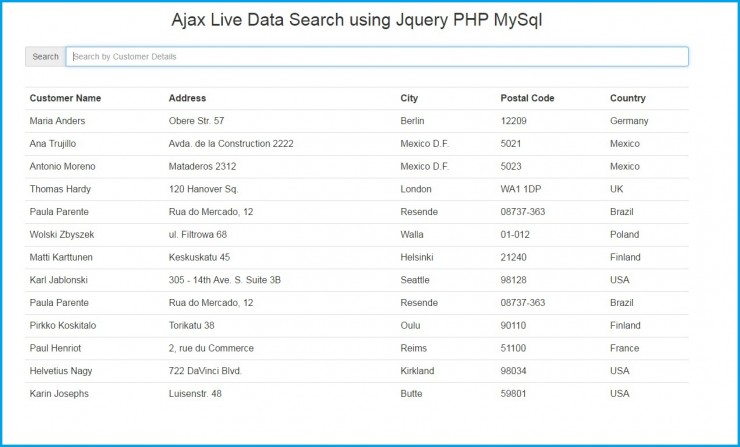This screenshot has height=447, width=740.
Task: Click the Poland country cell
Action: (624, 235)
